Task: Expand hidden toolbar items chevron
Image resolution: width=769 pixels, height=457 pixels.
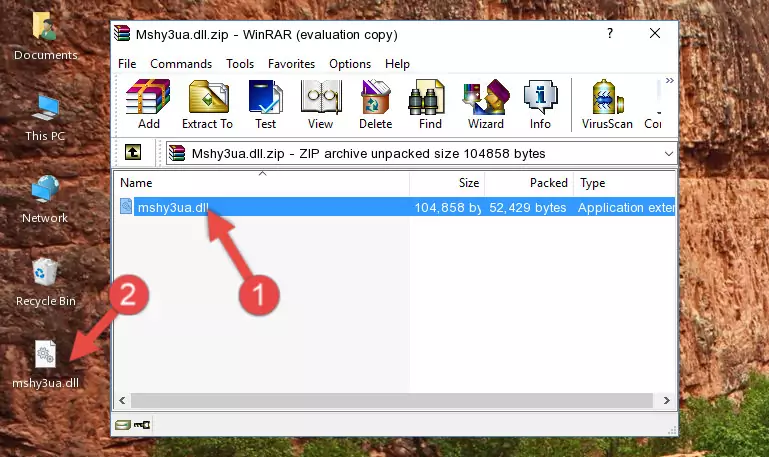Action: pos(669,80)
